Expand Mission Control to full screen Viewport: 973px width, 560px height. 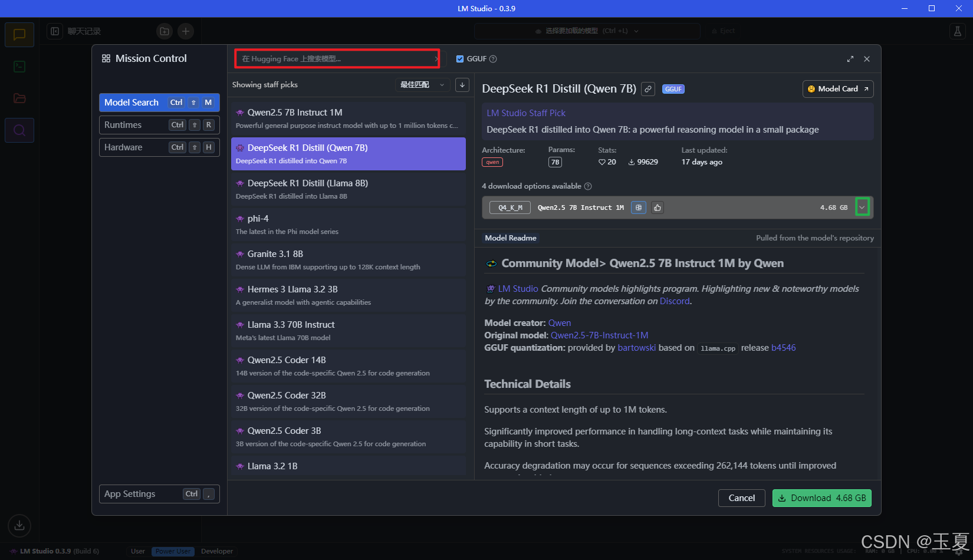click(850, 59)
